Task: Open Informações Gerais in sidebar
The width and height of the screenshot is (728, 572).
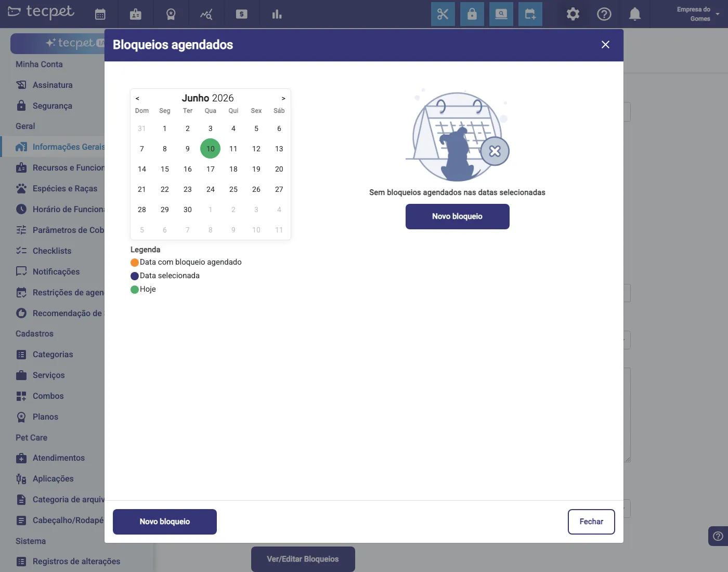Action: click(52, 147)
